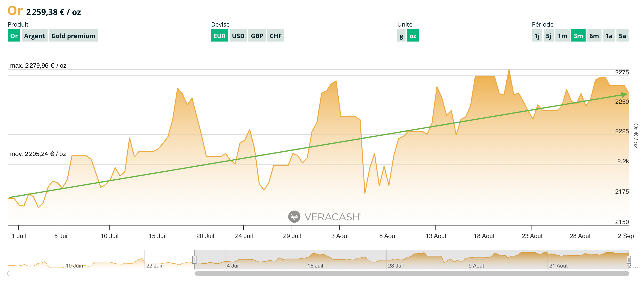The image size is (644, 282).
Task: Click the '13 Aout' axis label
Action: 436,236
